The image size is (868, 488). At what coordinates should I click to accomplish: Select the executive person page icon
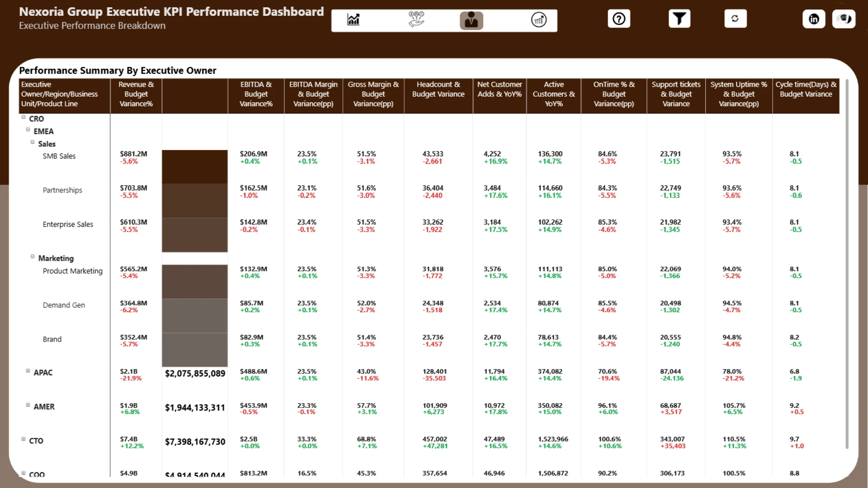tap(471, 20)
